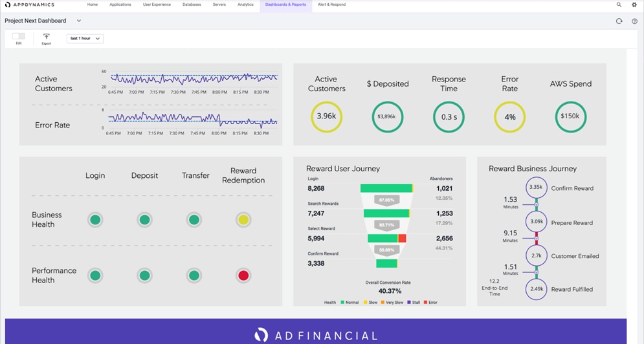This screenshot has height=344, width=644.
Task: Switch to the Servers tab
Action: pyautogui.click(x=219, y=5)
